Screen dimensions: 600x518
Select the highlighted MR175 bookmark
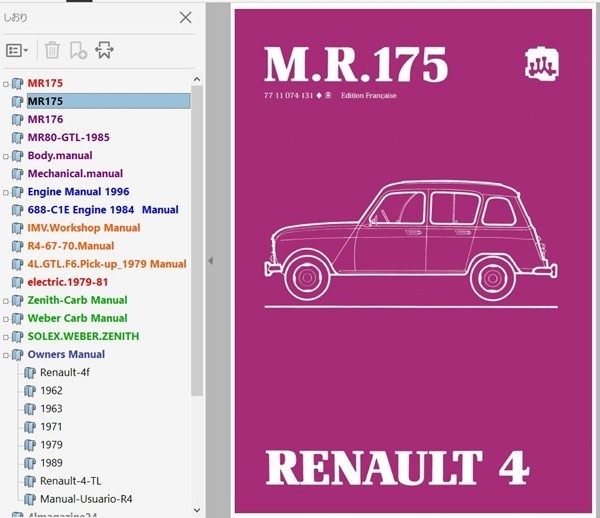(108, 101)
